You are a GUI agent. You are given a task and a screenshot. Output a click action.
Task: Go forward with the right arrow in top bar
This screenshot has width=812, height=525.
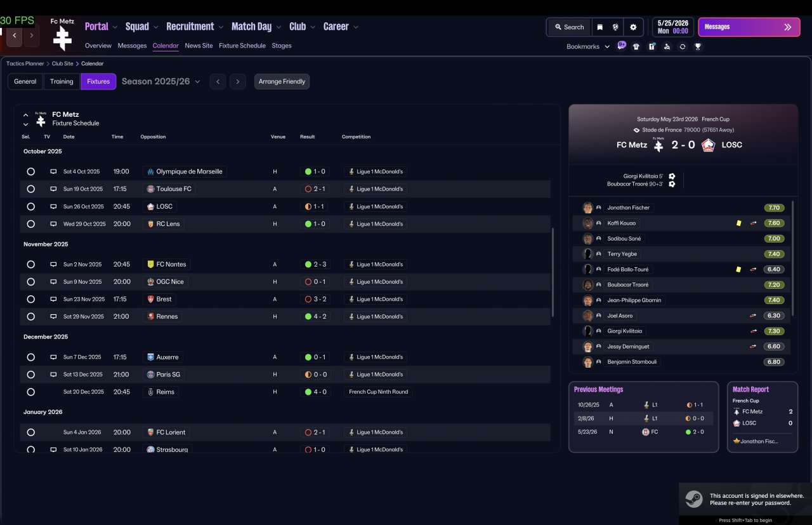tap(31, 36)
